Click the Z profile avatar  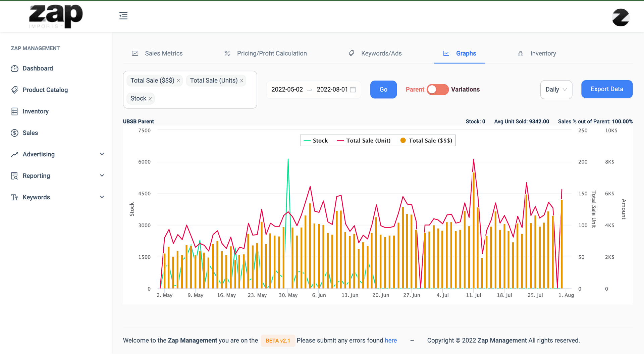[620, 17]
